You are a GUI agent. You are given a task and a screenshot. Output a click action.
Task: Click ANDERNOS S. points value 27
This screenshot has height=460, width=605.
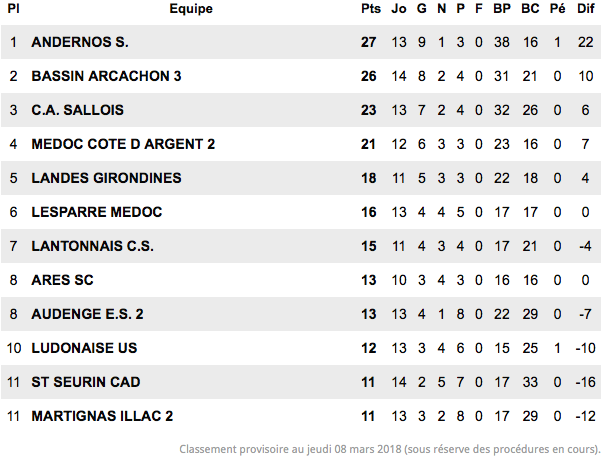[368, 42]
